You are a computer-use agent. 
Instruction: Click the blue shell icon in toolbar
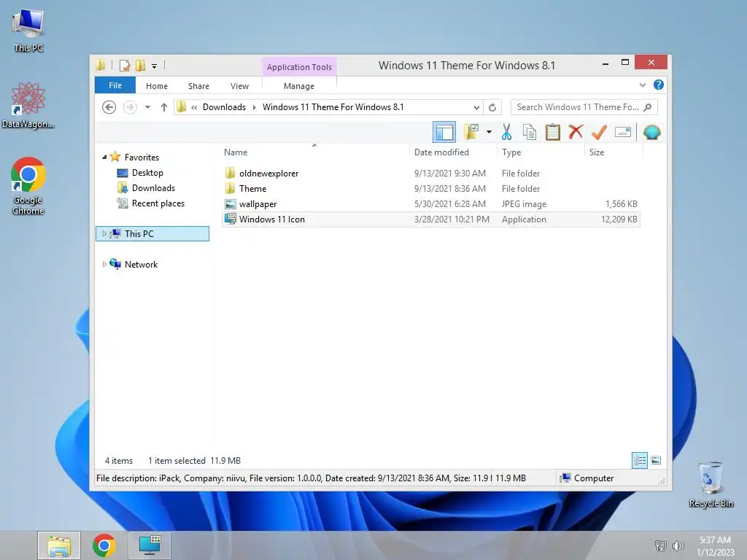[651, 132]
